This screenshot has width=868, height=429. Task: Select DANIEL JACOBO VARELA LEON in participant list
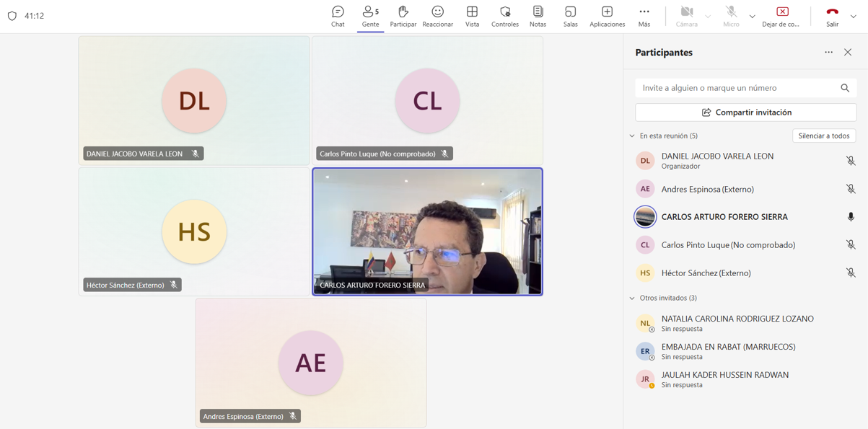[745, 161]
